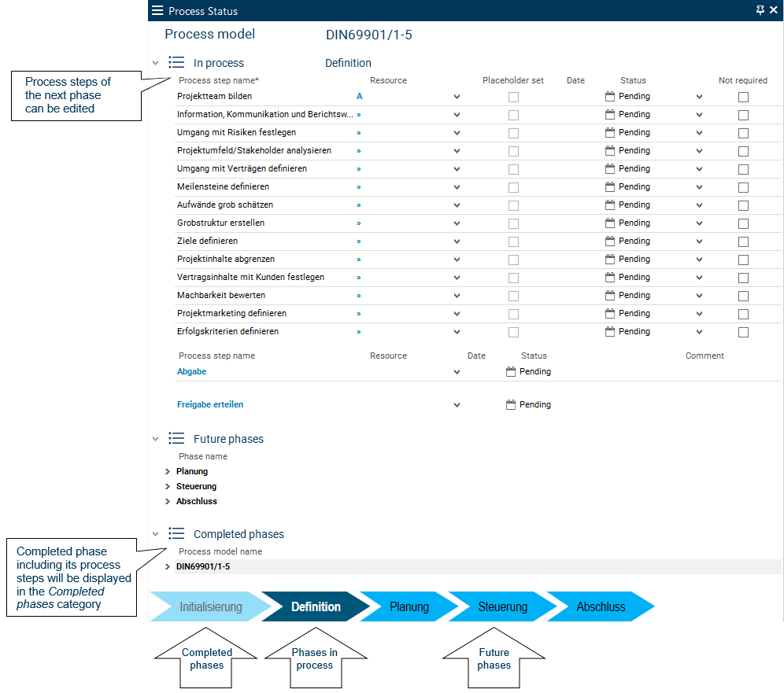Open the Process Status hamburger menu
The width and height of the screenshot is (784, 693).
point(157,10)
